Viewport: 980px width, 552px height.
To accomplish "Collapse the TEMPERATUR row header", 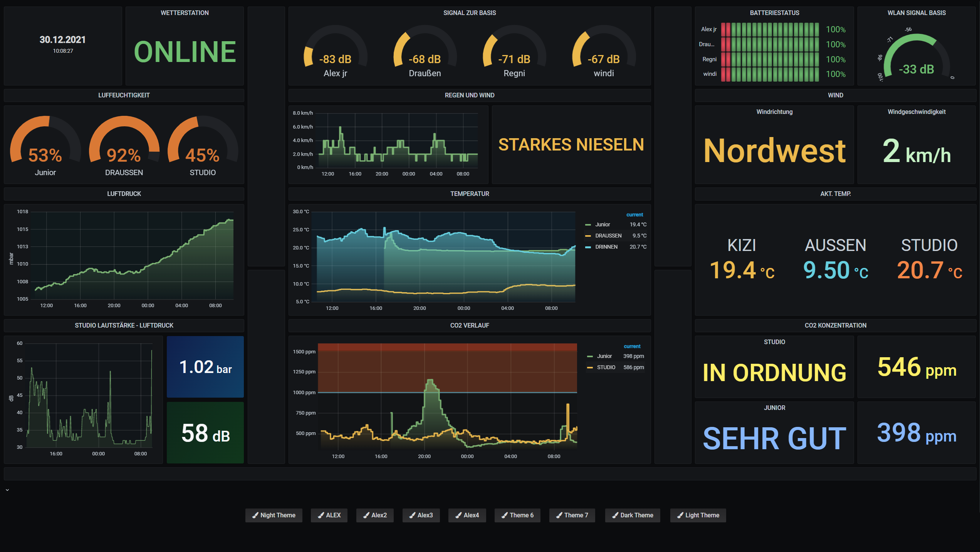I will (469, 194).
